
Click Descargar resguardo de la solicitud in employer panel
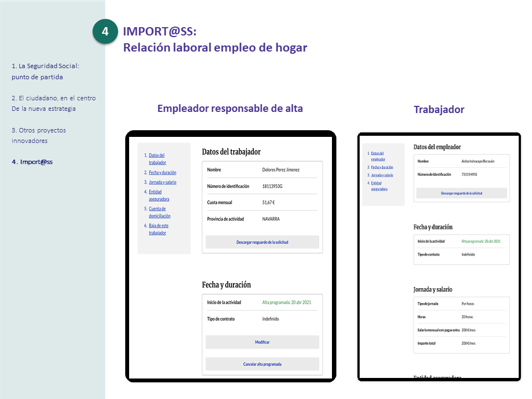(x=262, y=242)
